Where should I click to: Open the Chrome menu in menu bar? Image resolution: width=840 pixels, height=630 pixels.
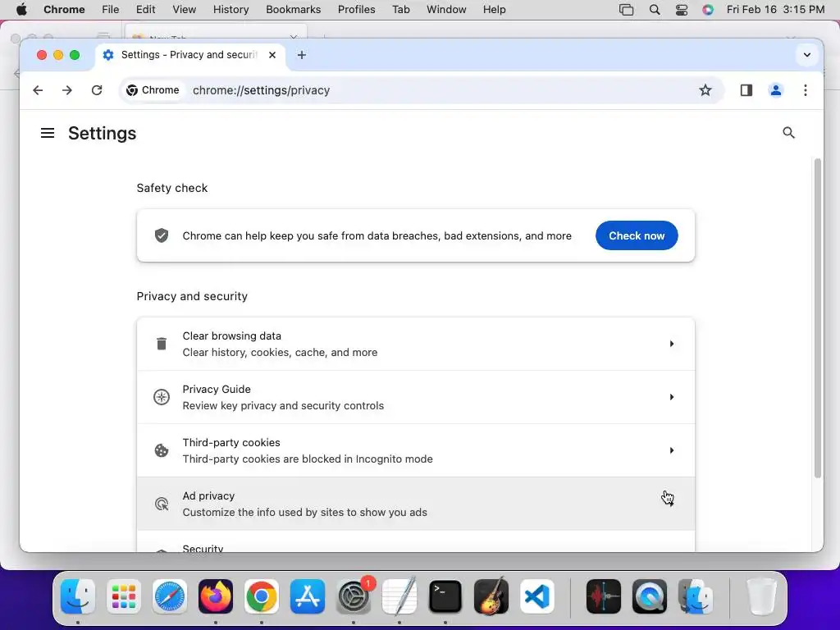click(x=64, y=9)
